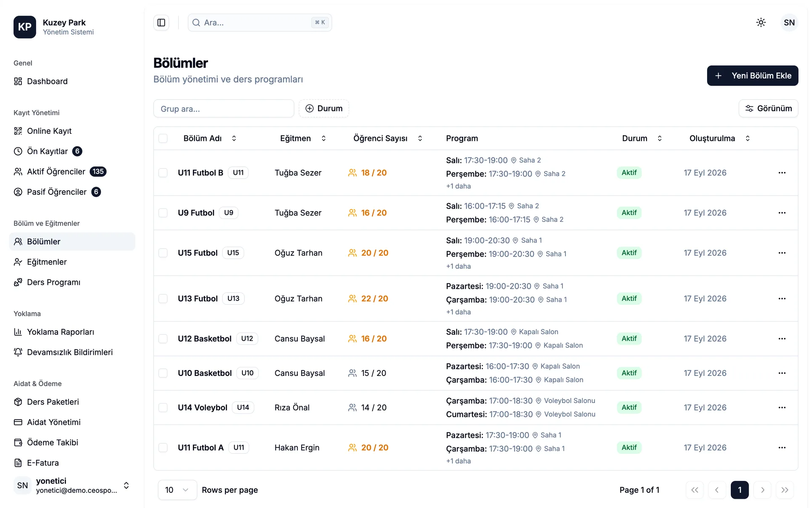Open row actions for U11 Futbol B

tap(782, 173)
